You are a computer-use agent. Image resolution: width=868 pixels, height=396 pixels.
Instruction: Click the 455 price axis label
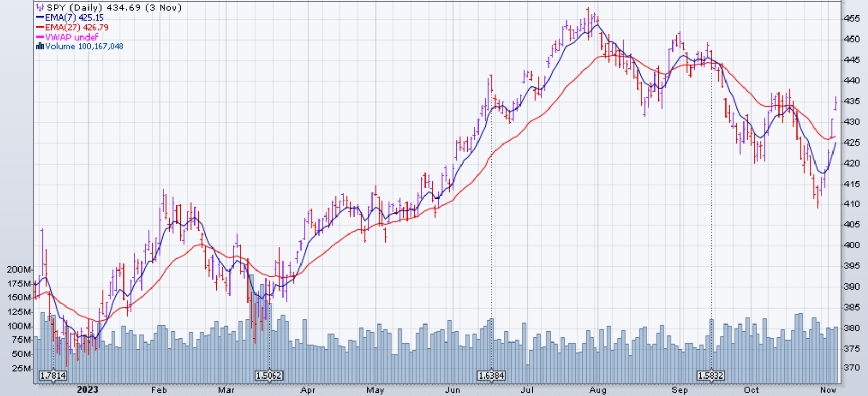[x=852, y=19]
